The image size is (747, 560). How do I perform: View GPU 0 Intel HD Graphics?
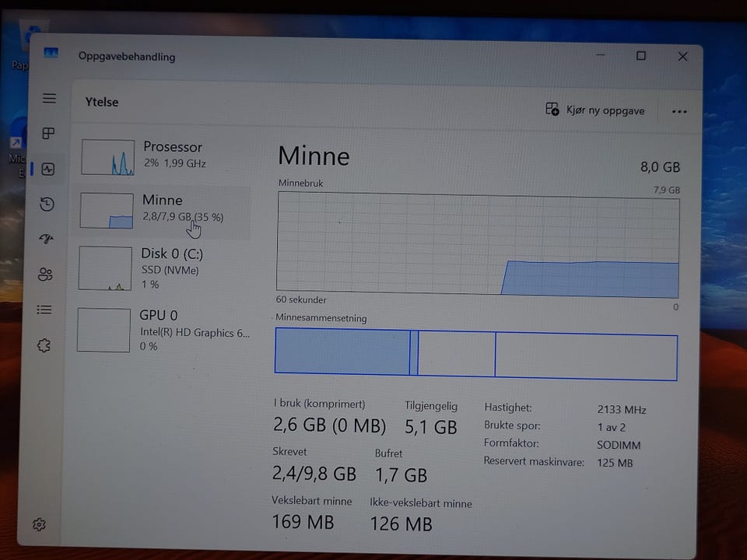click(x=162, y=330)
